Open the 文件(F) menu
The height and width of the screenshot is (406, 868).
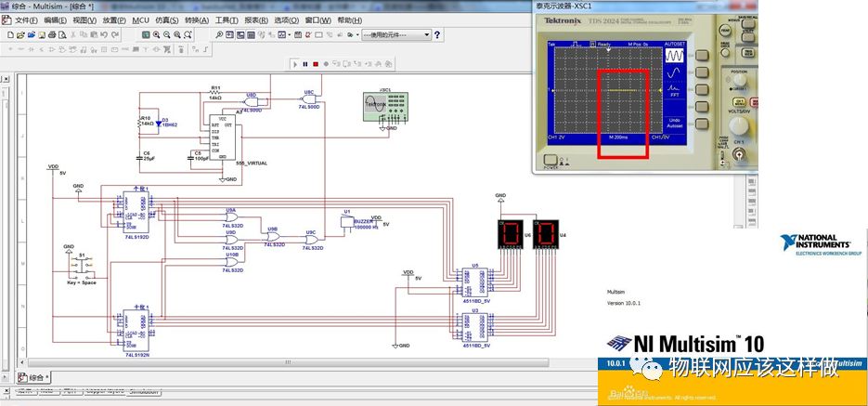[26, 20]
